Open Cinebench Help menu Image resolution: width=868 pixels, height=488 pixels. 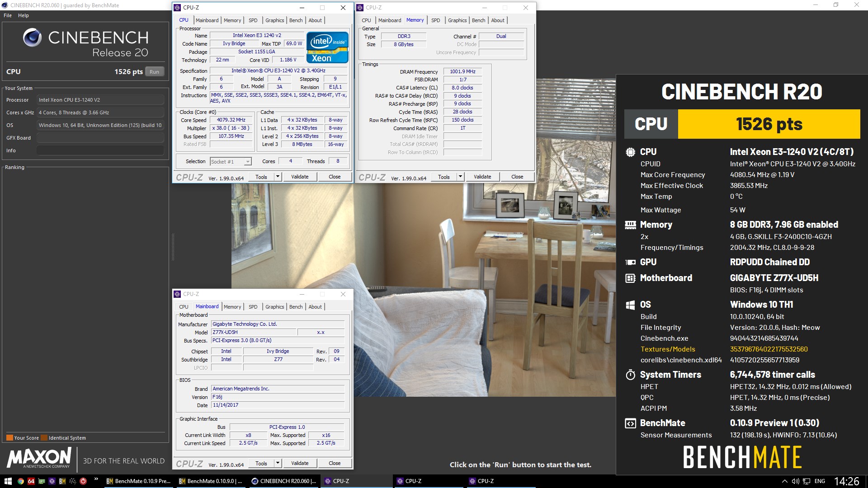coord(24,15)
